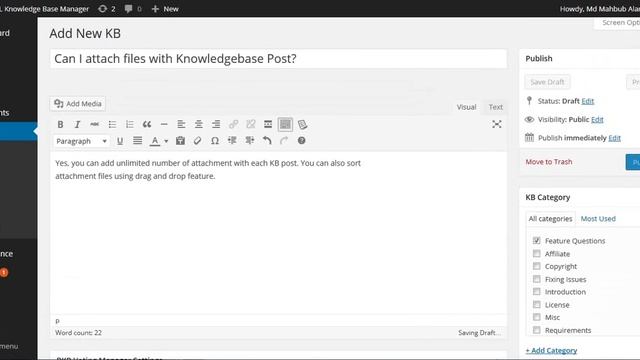Image resolution: width=640 pixels, height=360 pixels.
Task: Apply blockquote formatting
Action: [x=147, y=124]
